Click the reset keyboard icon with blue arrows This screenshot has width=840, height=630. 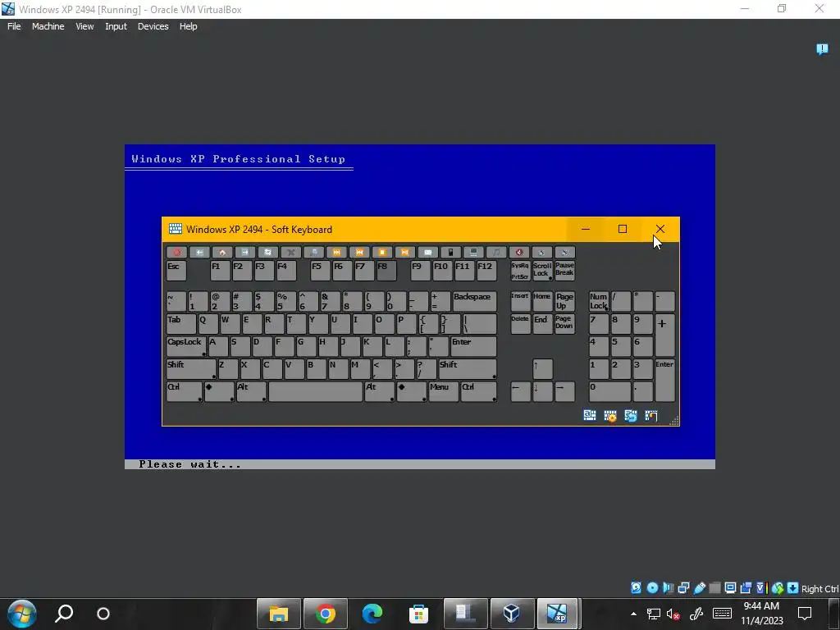pos(631,416)
